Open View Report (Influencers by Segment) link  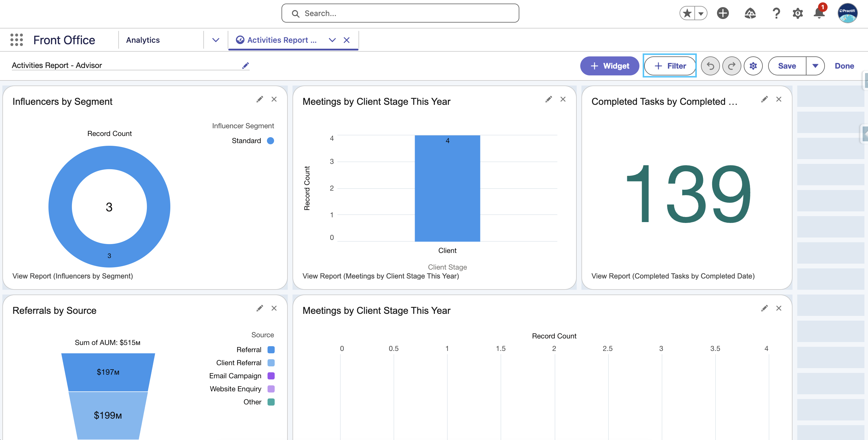click(73, 276)
